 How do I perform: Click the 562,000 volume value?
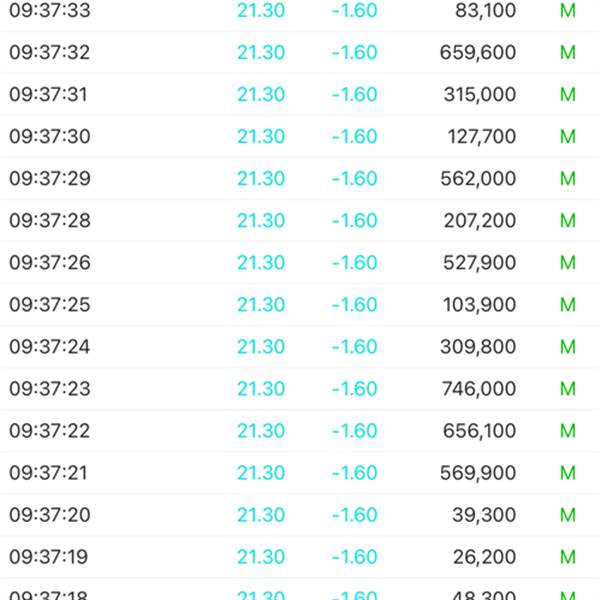pos(478,179)
